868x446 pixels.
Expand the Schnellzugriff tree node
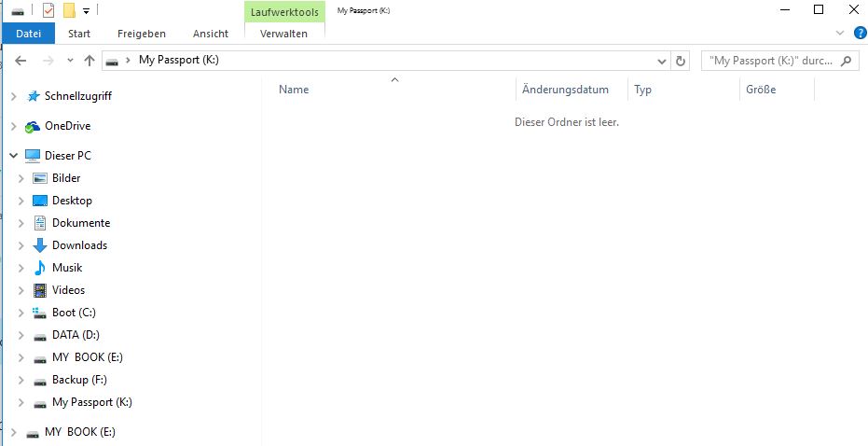click(x=14, y=96)
